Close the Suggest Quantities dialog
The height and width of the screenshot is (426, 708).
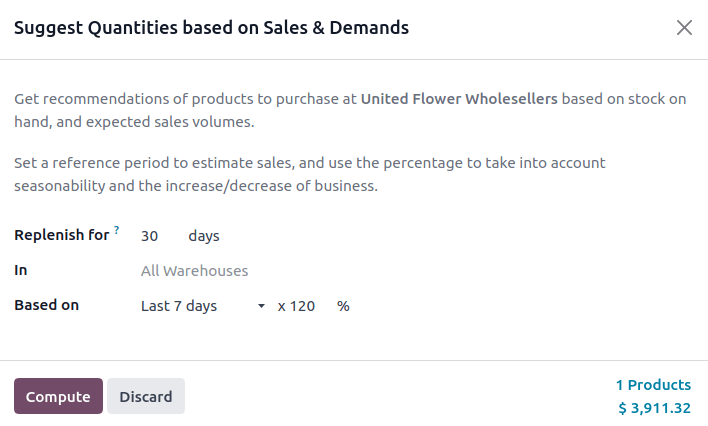point(684,28)
